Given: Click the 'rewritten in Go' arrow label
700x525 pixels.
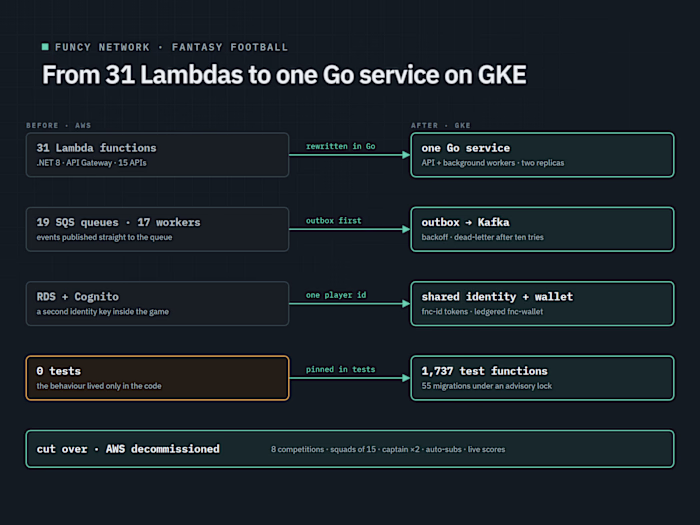Looking at the screenshot, I should point(341,146).
